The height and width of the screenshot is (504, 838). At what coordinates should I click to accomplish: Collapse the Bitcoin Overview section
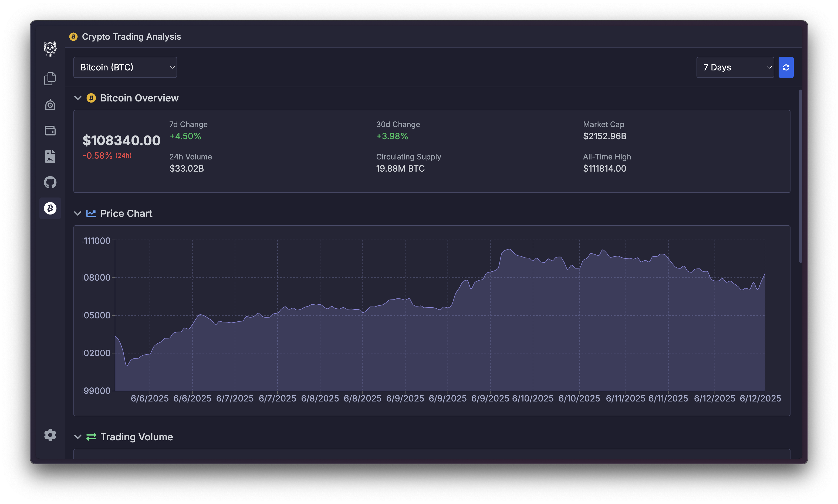pos(78,98)
